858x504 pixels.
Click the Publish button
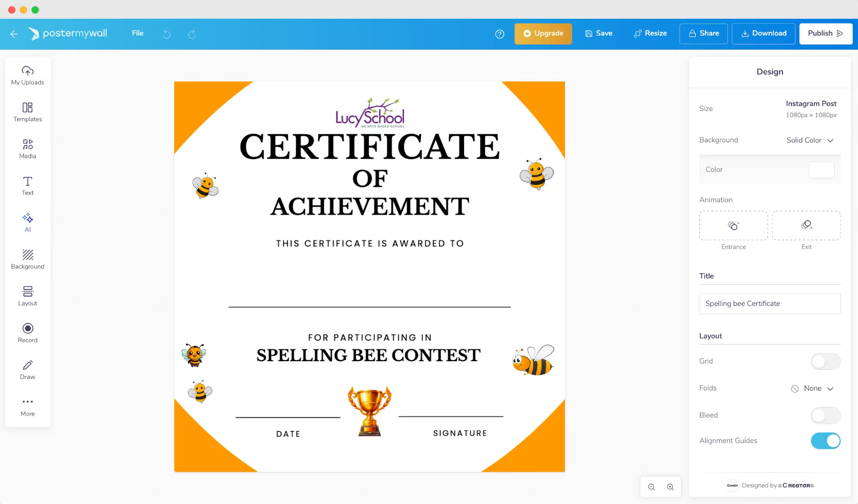pos(826,33)
